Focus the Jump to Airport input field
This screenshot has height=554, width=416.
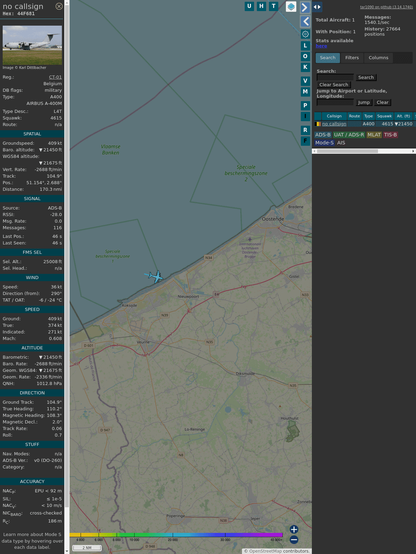[335, 102]
